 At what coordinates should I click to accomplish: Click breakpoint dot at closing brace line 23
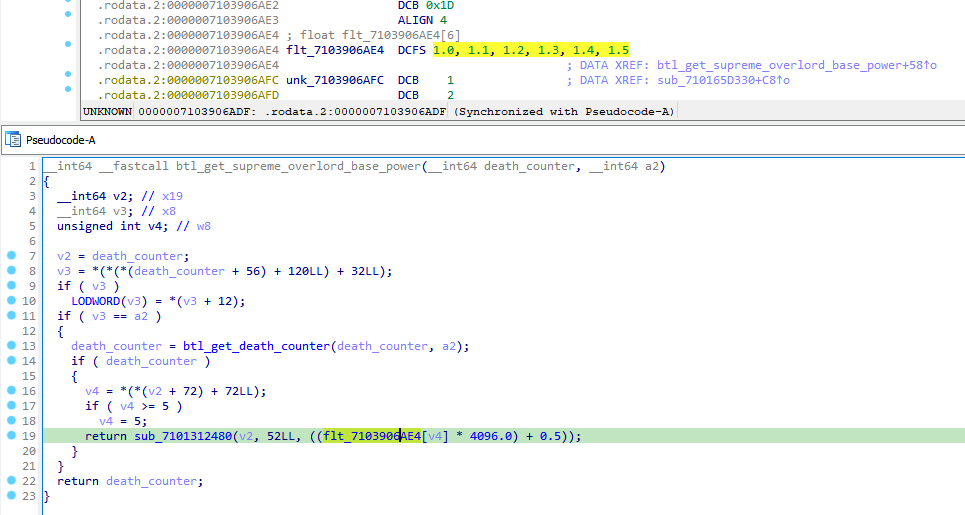tap(11, 496)
